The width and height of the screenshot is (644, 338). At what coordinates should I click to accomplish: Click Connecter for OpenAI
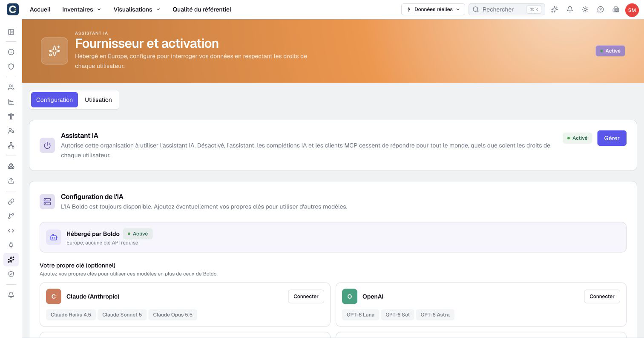point(602,296)
